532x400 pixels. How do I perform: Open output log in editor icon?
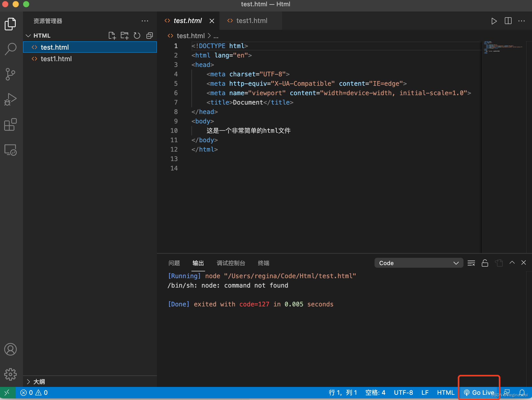(499, 263)
